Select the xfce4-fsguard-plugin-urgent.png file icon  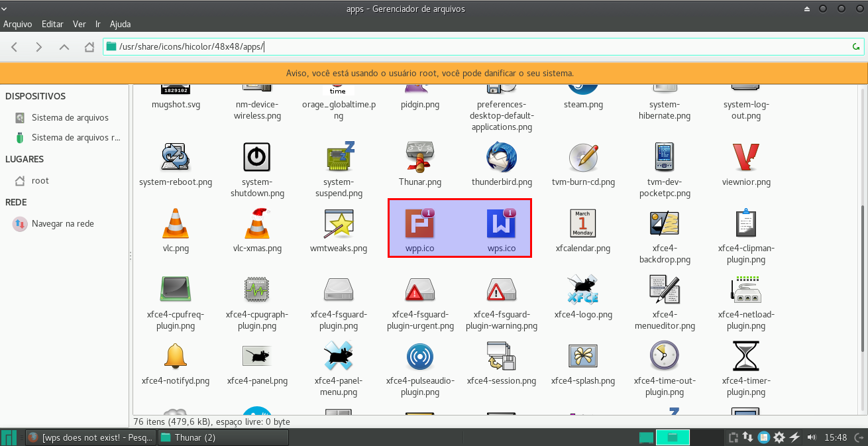click(420, 290)
